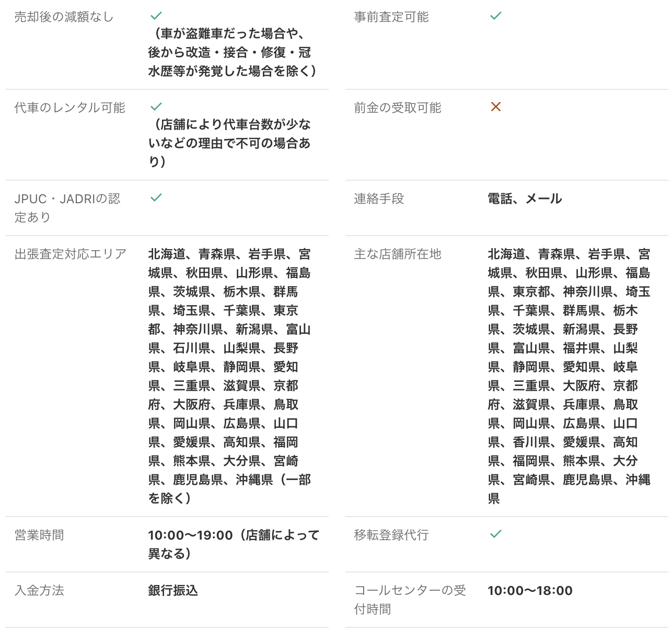The height and width of the screenshot is (631, 672).
Task: Click the 主な店舗所在地 heading
Action: [397, 254]
